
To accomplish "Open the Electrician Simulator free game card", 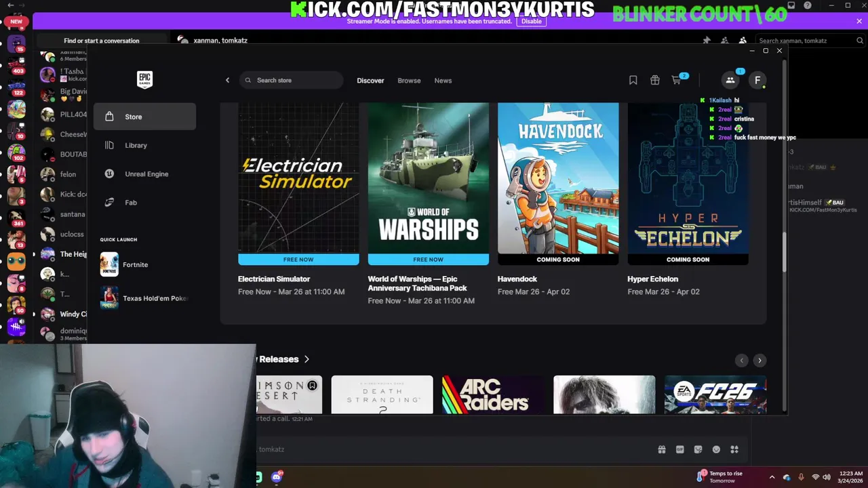I will point(298,184).
